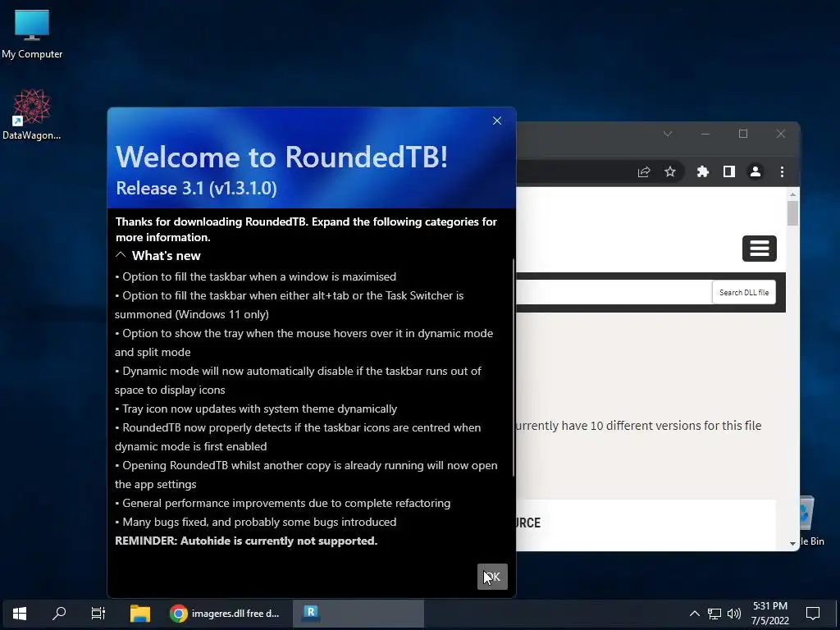Open the Chrome profile avatar icon
840x630 pixels.
coord(756,171)
